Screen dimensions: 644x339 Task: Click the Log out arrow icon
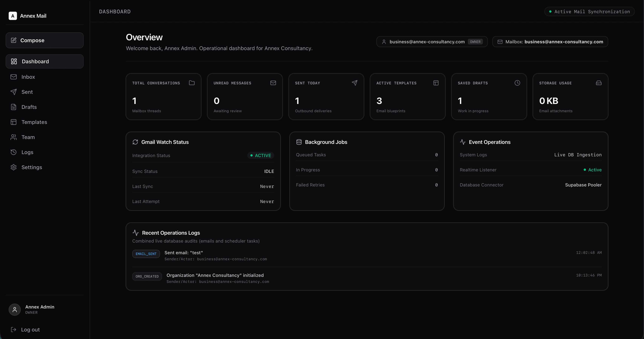point(14,330)
